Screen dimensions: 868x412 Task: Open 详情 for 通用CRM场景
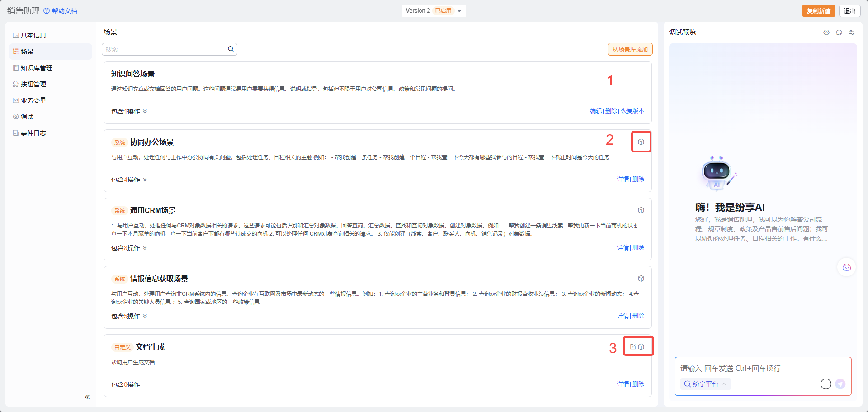(x=623, y=247)
